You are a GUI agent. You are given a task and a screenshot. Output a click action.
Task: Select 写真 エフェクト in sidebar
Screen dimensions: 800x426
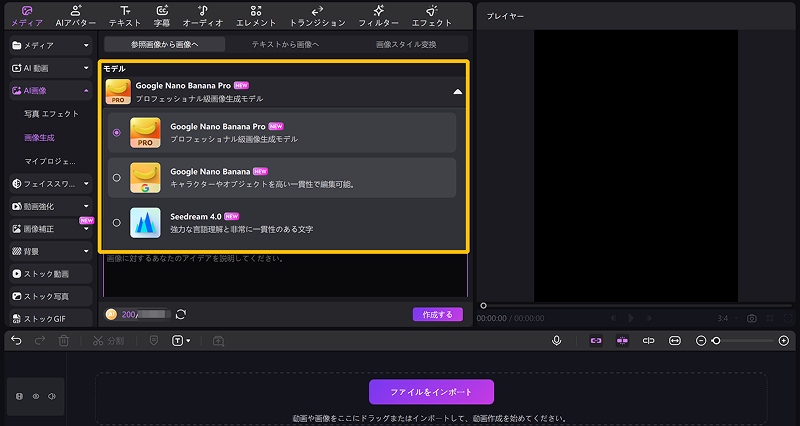point(52,114)
